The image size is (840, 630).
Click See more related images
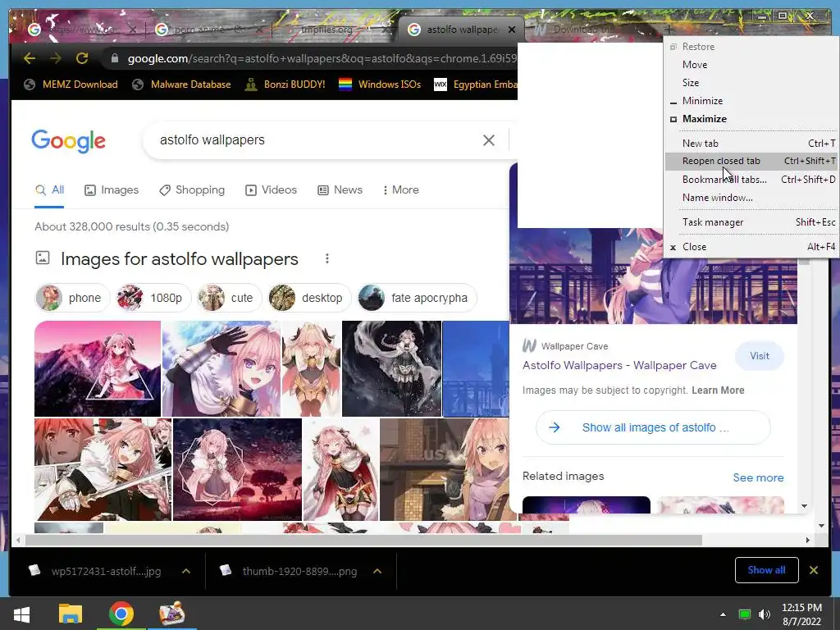point(758,477)
